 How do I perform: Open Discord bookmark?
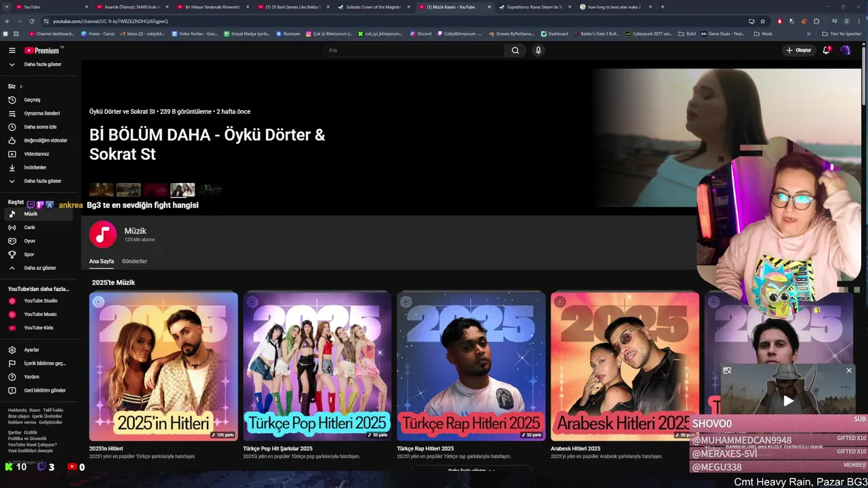420,33
